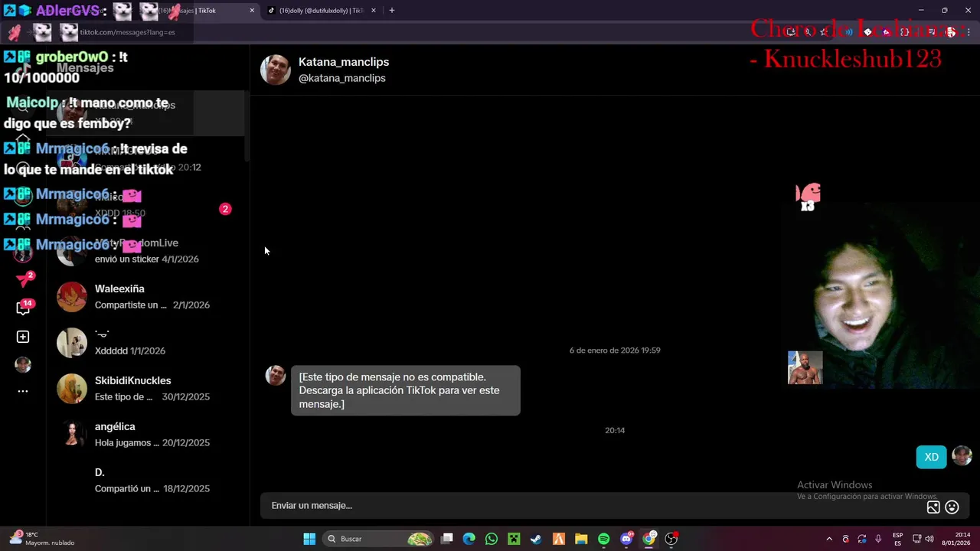Click the upload plus icon in TikTok sidebar

tap(23, 337)
